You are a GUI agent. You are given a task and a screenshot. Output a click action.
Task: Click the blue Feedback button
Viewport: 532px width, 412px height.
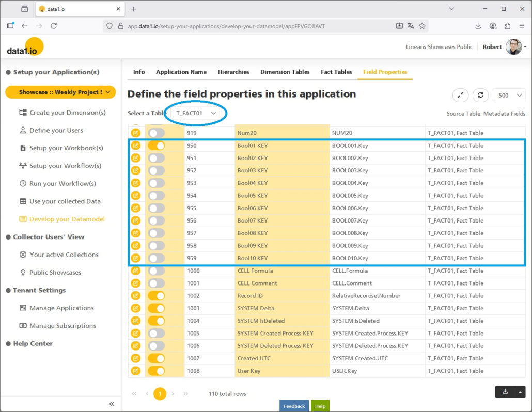pyautogui.click(x=294, y=406)
